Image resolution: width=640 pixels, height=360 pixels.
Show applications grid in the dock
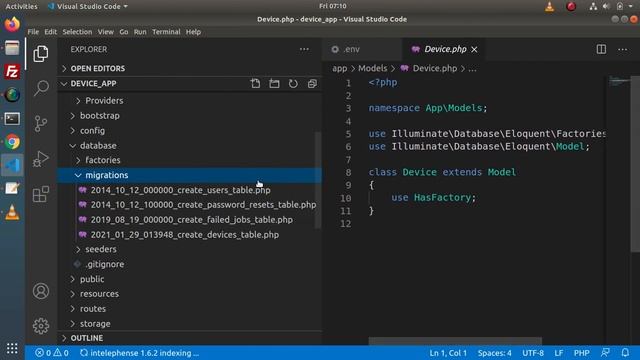tap(12, 348)
